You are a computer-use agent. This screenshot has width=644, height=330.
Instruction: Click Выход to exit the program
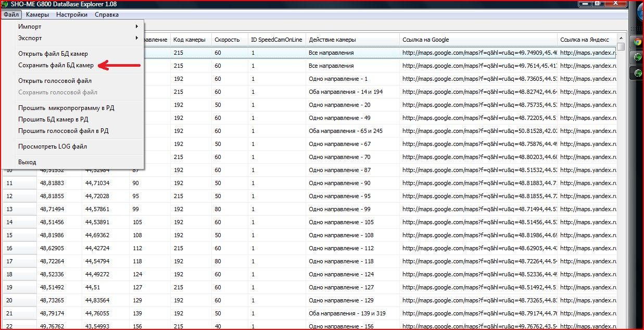(27, 162)
